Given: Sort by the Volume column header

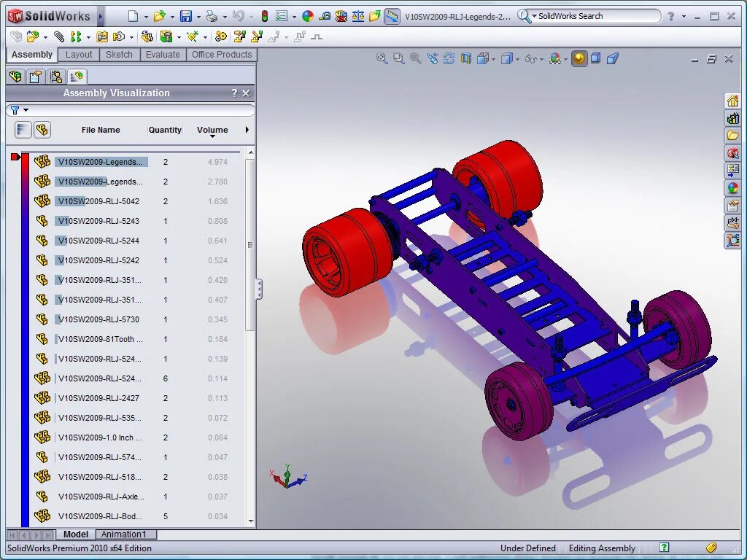Looking at the screenshot, I should point(212,130).
